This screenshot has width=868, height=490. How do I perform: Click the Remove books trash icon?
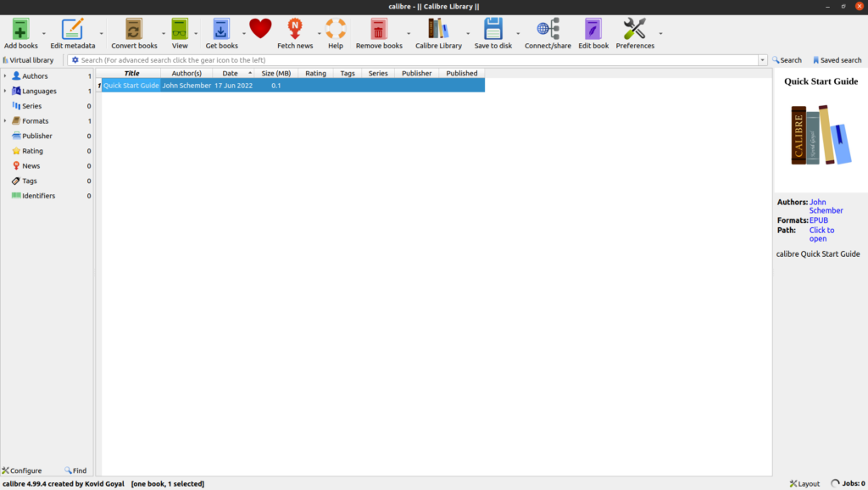[379, 29]
